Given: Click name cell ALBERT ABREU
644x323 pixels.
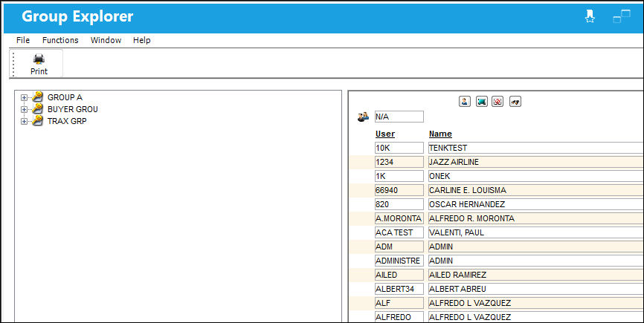Looking at the screenshot, I should (535, 289).
